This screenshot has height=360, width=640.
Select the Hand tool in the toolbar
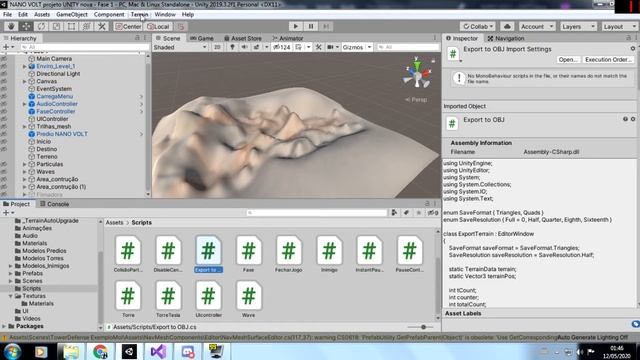tap(11, 27)
